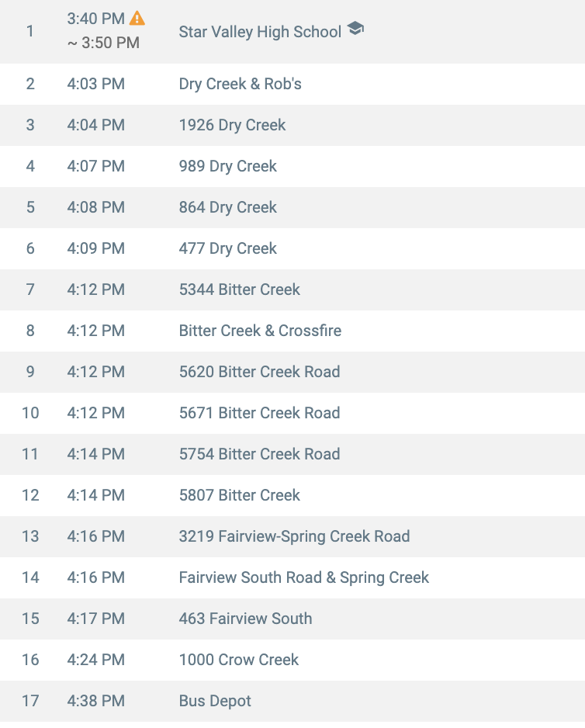The image size is (585, 728).
Task: Select Bitter Creek & Crossfire stop
Action: (260, 331)
